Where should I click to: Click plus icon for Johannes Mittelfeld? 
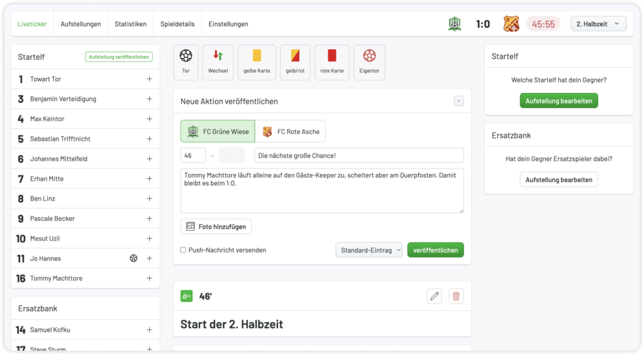tap(150, 158)
